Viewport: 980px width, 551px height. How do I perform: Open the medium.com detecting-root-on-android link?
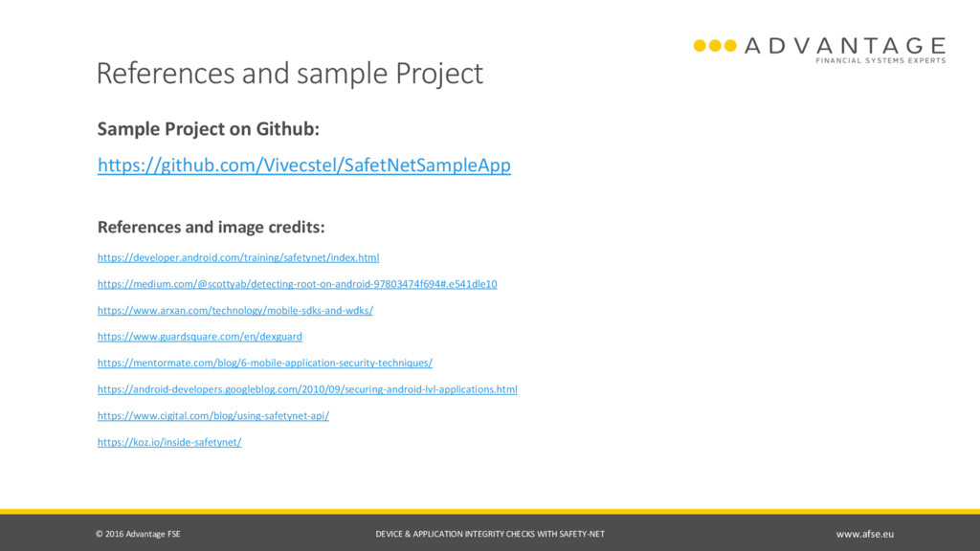(x=297, y=283)
